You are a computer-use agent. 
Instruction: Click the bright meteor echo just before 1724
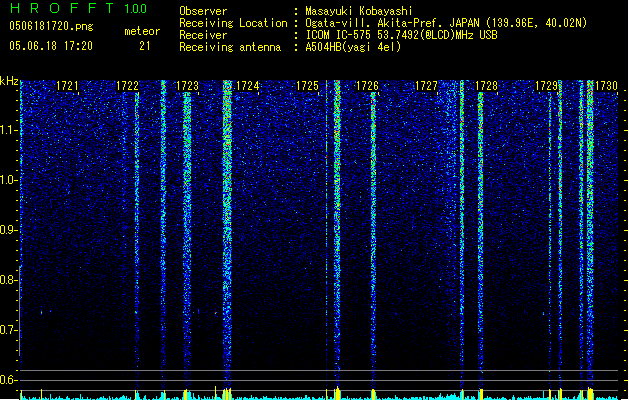pos(227,233)
